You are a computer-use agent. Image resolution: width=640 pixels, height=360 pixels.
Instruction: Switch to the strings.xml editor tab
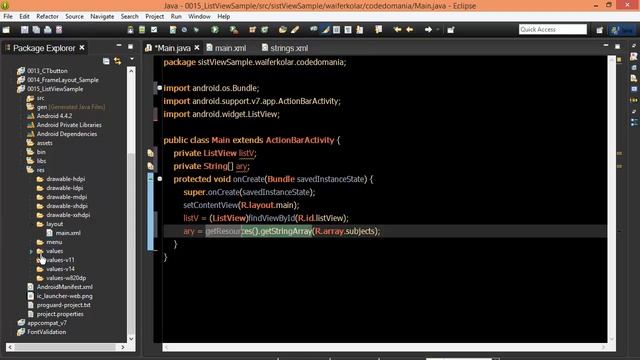pyautogui.click(x=284, y=48)
